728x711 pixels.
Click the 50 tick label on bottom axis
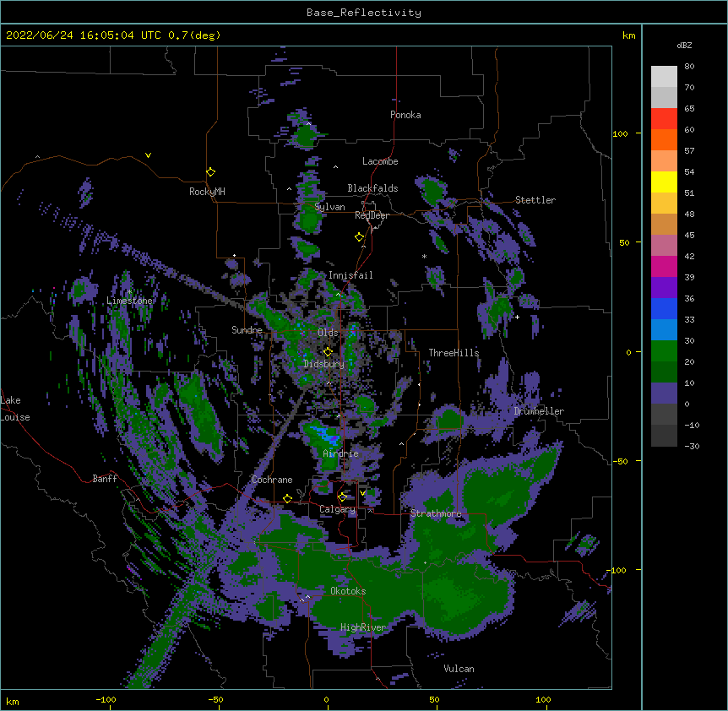[435, 699]
